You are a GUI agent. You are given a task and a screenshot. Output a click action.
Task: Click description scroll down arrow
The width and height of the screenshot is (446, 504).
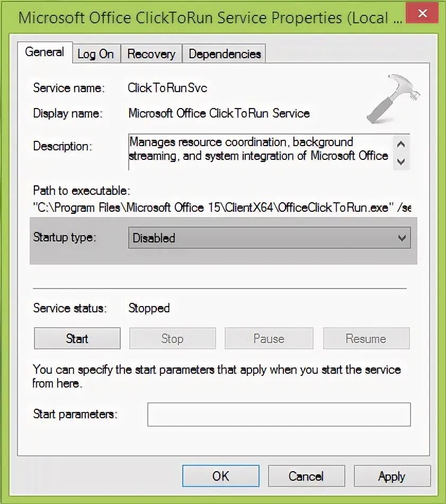pos(400,161)
